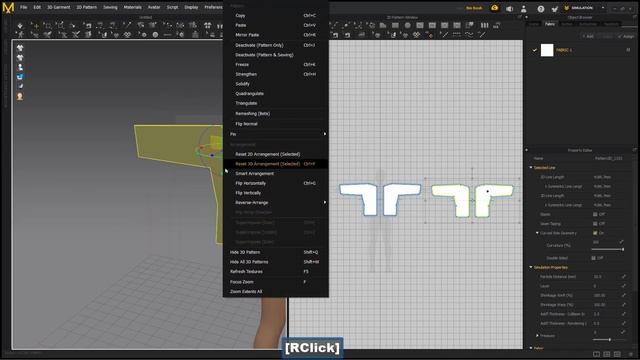This screenshot has height=360, width=640.
Task: Click the Particle Distance value field
Action: (606, 276)
